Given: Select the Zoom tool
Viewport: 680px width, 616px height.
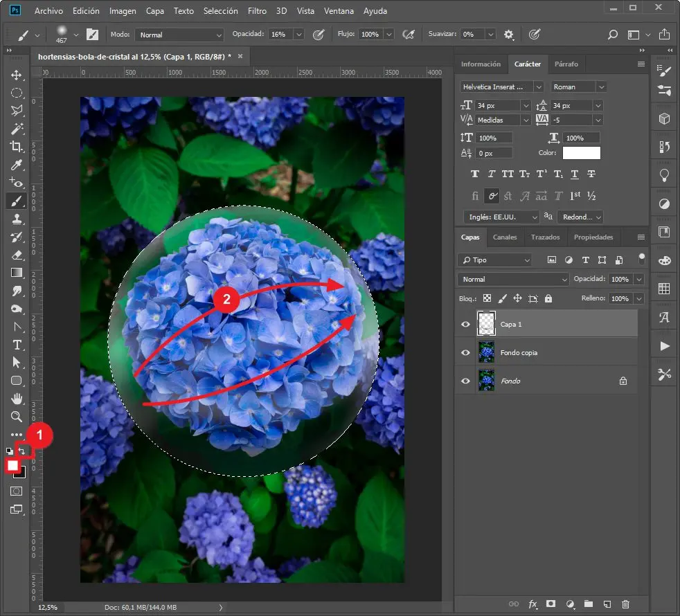Looking at the screenshot, I should coord(17,417).
